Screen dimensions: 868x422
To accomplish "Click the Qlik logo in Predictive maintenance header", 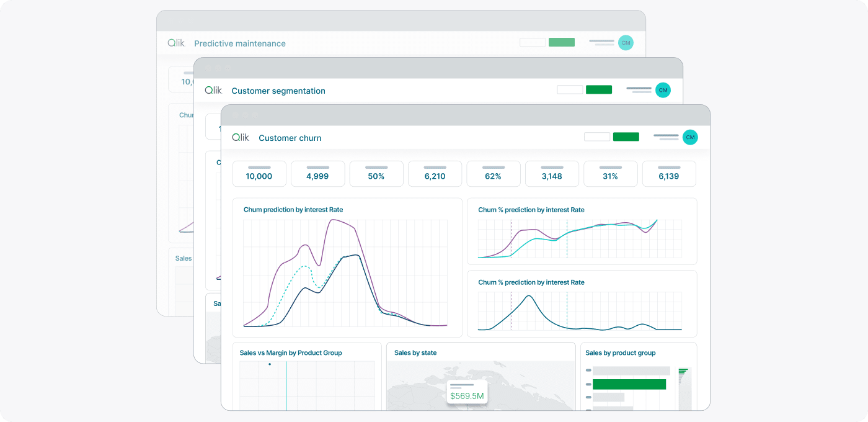I will 176,42.
